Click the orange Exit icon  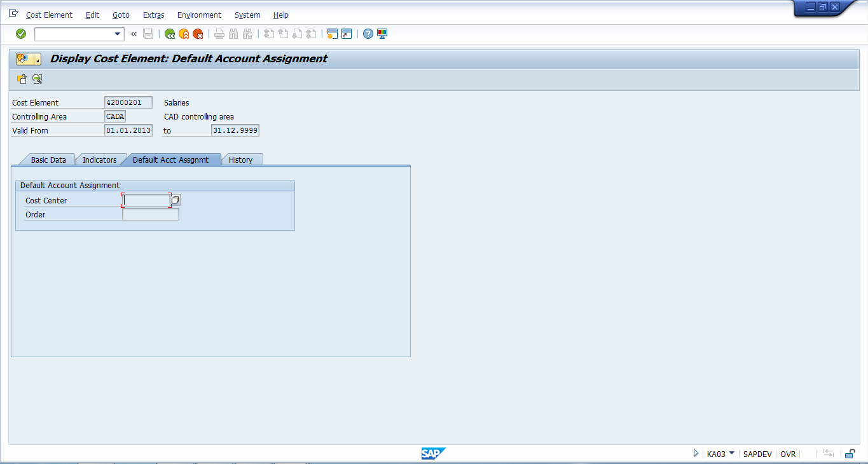pyautogui.click(x=184, y=34)
